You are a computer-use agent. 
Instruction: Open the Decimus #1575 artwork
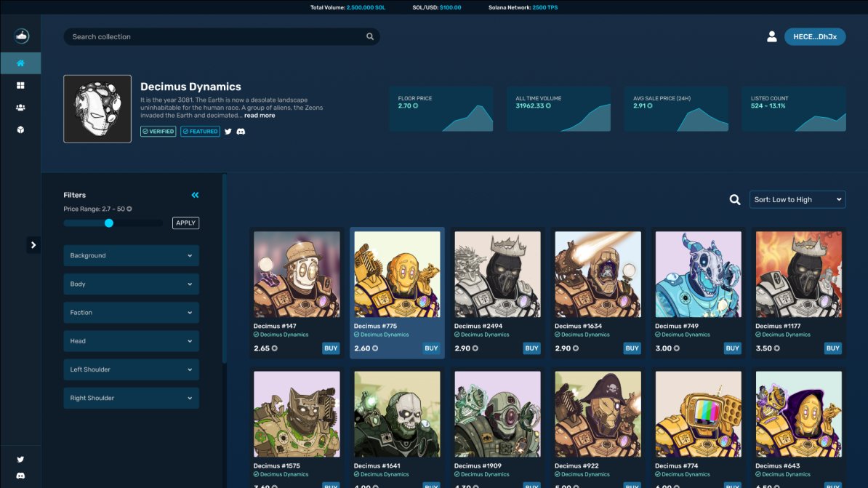(297, 415)
